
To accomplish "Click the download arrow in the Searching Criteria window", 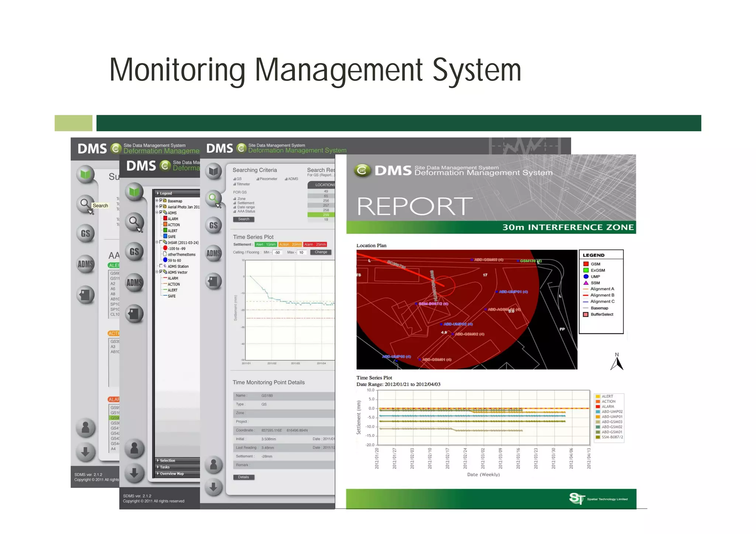I will click(x=213, y=487).
